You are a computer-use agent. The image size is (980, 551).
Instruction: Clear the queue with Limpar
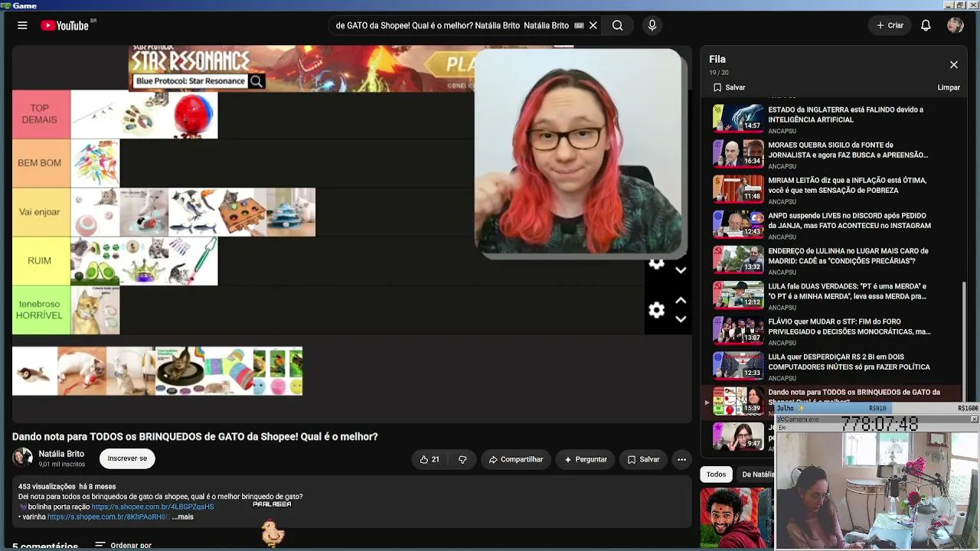coord(949,87)
